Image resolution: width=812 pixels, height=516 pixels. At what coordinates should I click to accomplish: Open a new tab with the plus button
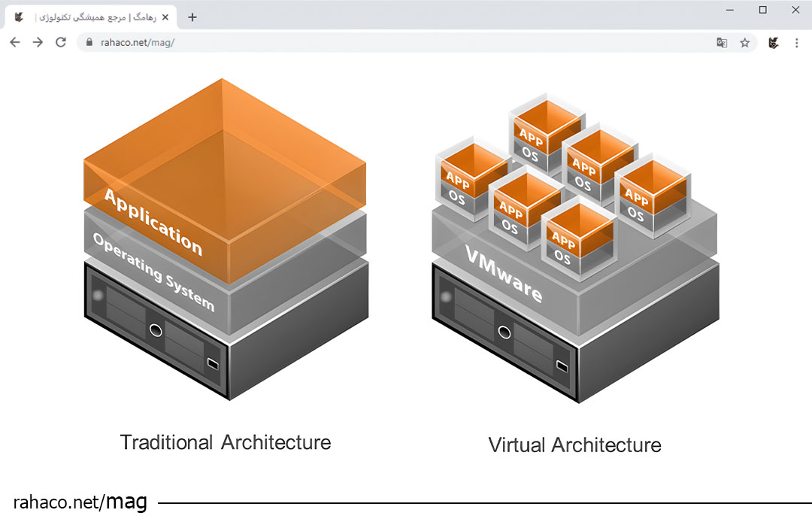click(192, 16)
